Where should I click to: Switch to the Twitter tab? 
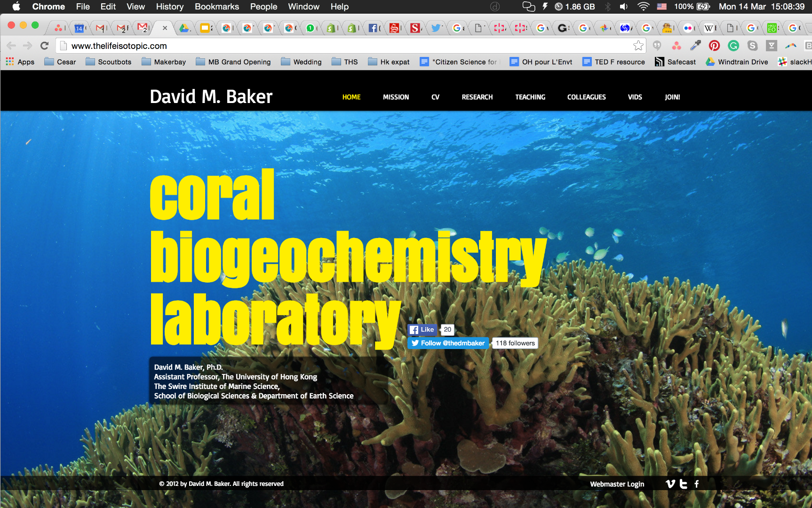436,28
